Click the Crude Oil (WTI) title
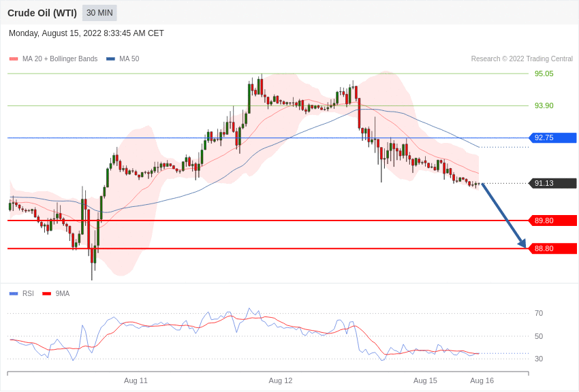The height and width of the screenshot is (392, 579). pyautogui.click(x=42, y=13)
